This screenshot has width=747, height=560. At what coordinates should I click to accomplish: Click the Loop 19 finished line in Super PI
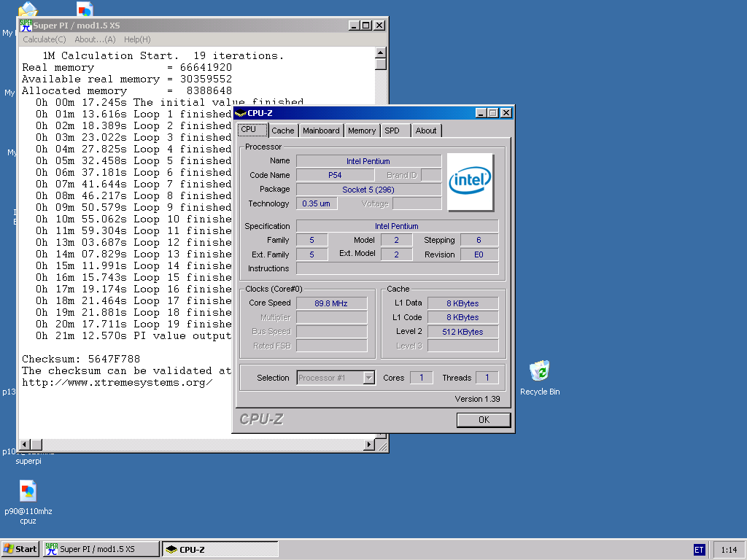pyautogui.click(x=134, y=324)
